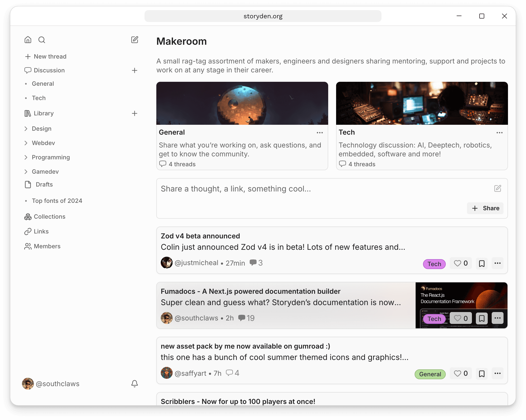The height and width of the screenshot is (420, 526).
Task: Open the Tech category card title
Action: coord(346,132)
